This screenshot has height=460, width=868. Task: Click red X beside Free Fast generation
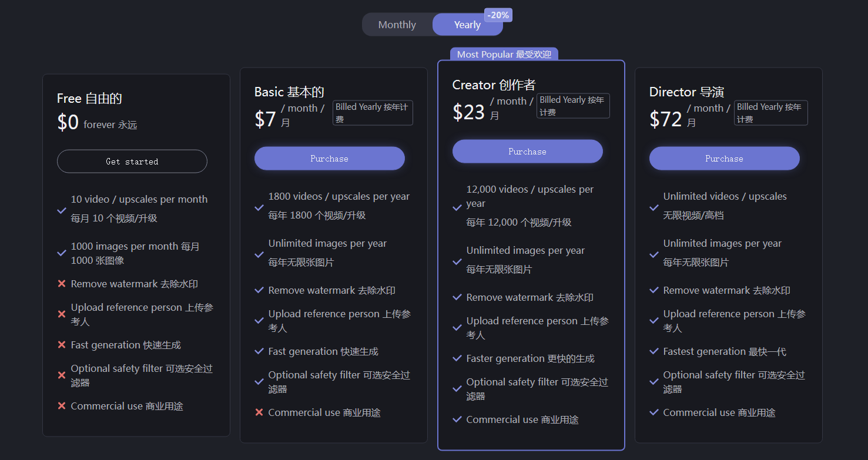pyautogui.click(x=62, y=345)
